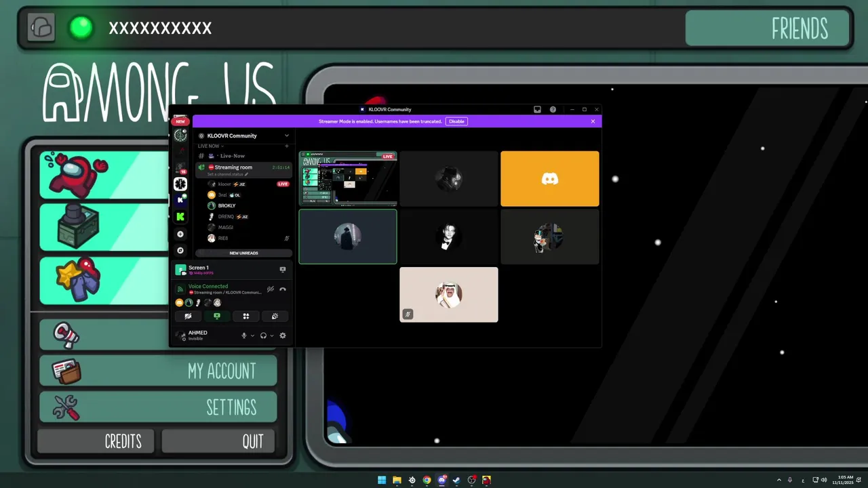Open Discord help icon in title bar
Image resolution: width=868 pixels, height=488 pixels.
(x=553, y=109)
